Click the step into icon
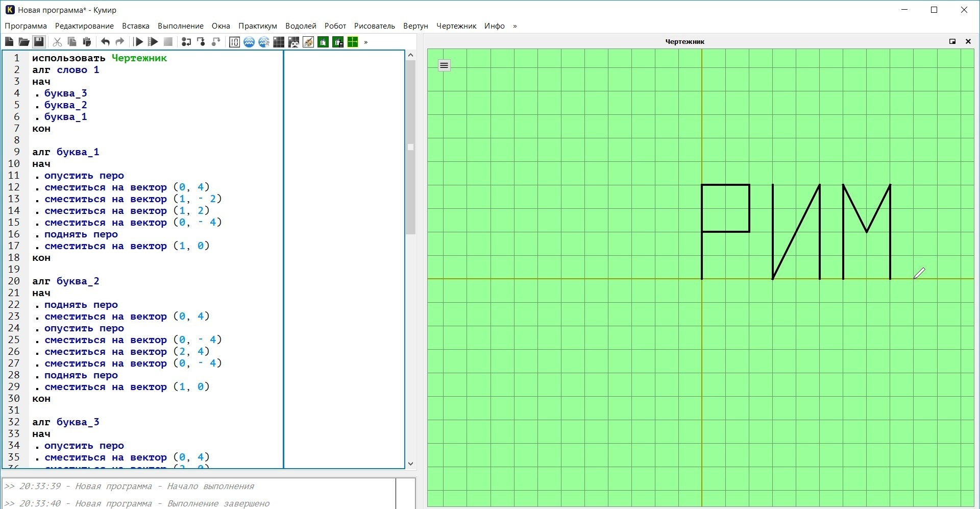 pos(201,42)
